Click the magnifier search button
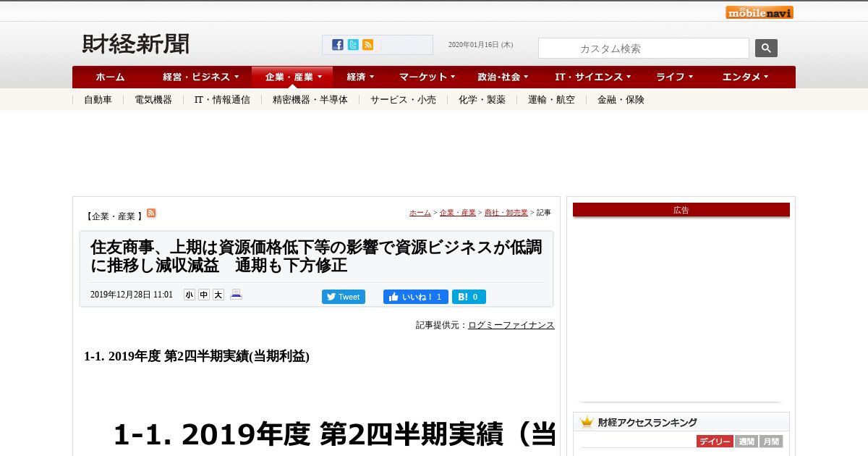The image size is (868, 456). click(x=766, y=48)
